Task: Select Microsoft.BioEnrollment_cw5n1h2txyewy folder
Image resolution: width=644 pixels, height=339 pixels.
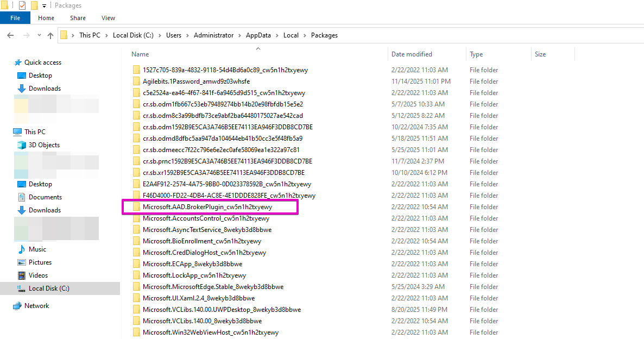Action: [202, 241]
